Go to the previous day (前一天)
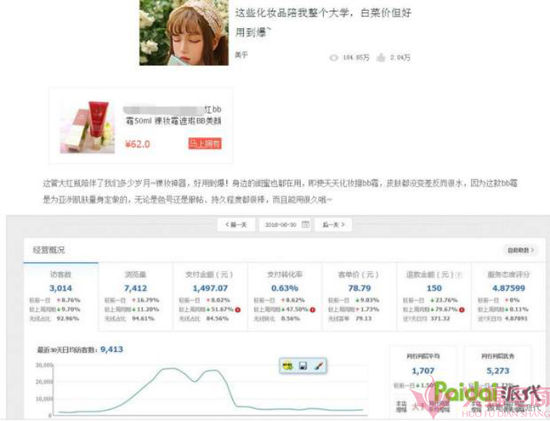The image size is (550, 421). pos(236,225)
